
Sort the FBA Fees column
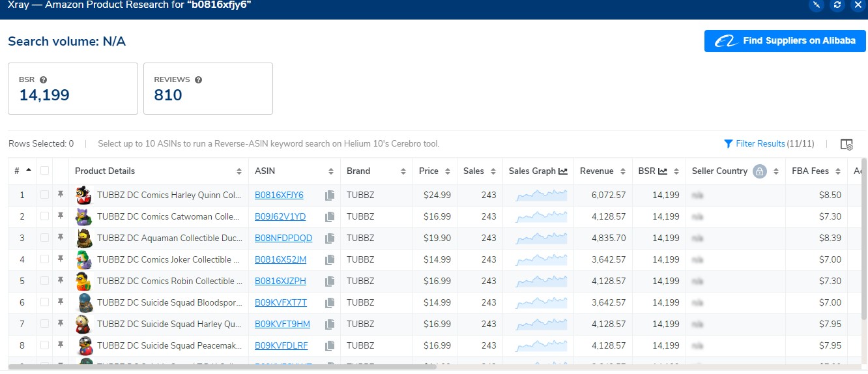837,171
